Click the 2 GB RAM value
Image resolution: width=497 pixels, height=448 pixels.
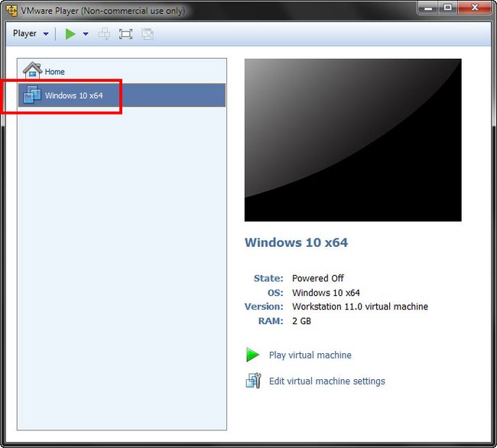click(301, 321)
